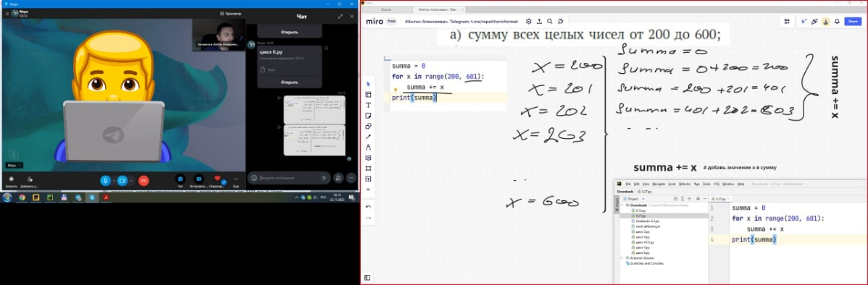Screen dimensions: 868x285
Task: Select the Comment tool in Miro
Action: pos(369,158)
